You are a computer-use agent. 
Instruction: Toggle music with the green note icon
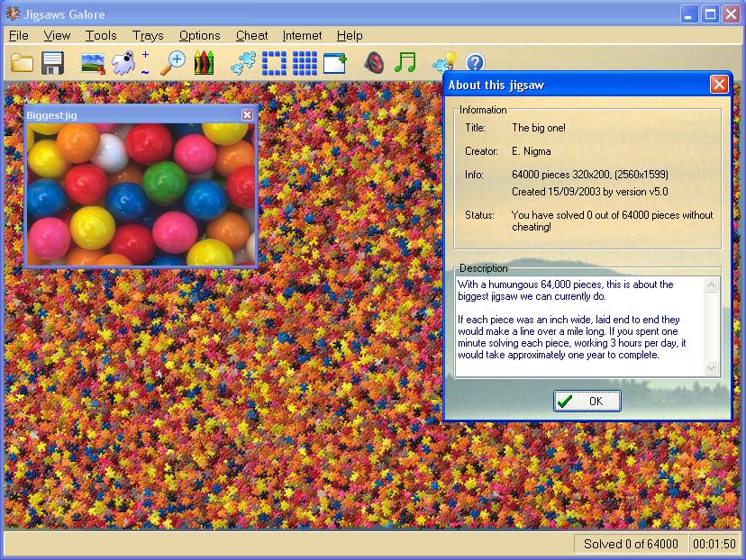click(x=405, y=62)
